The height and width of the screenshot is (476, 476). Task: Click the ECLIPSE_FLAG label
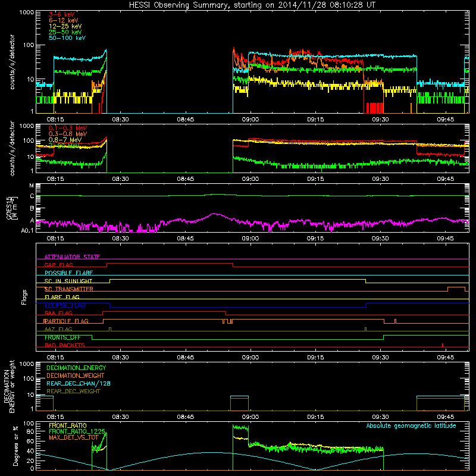(x=65, y=305)
